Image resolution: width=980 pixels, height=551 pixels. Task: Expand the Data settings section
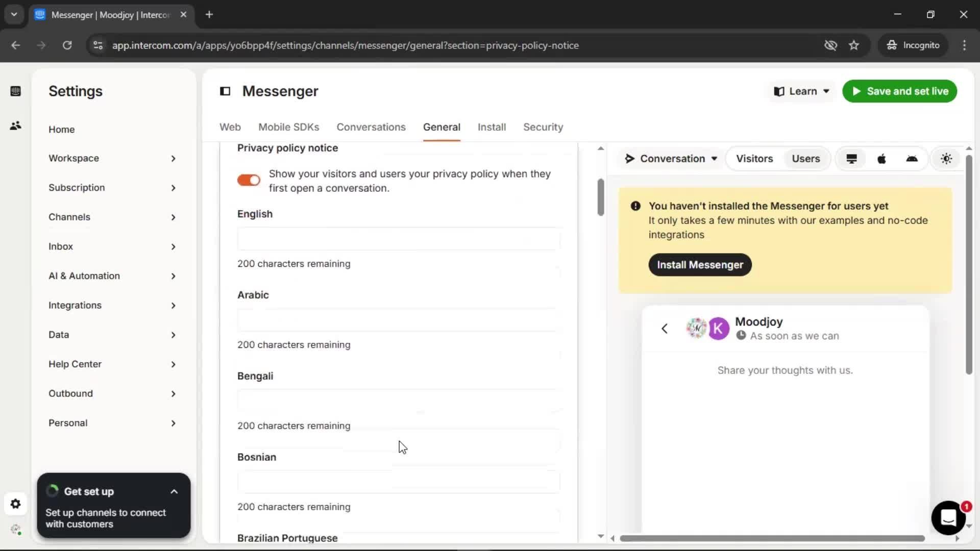(112, 335)
